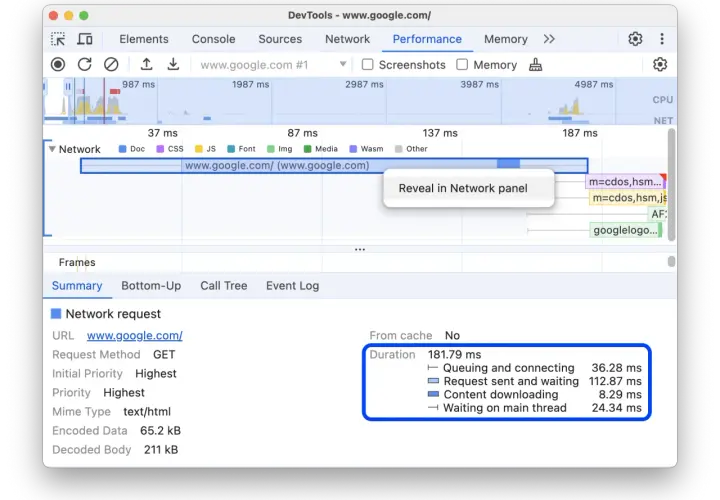Image resolution: width=720 pixels, height=500 pixels.
Task: Open the DevTools three-dot customize menu
Action: (x=662, y=39)
